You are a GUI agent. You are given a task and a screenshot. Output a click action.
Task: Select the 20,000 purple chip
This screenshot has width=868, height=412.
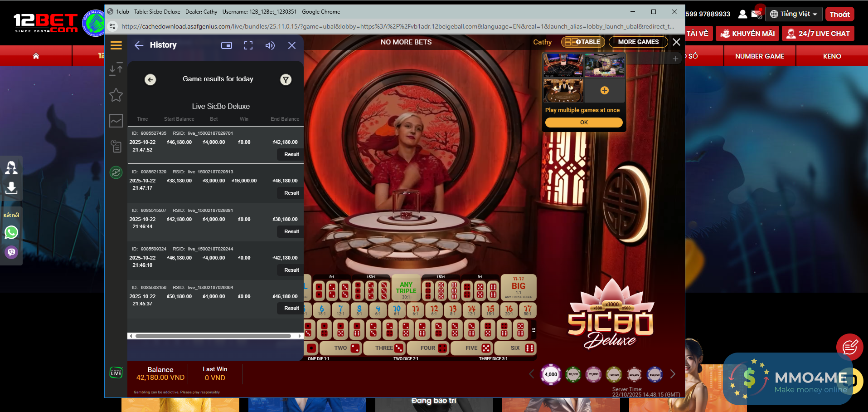[594, 374]
